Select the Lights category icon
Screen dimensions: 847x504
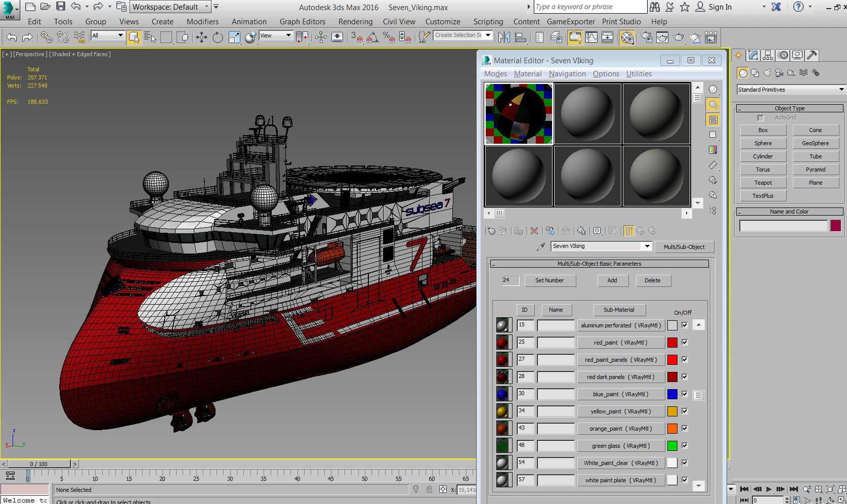point(767,73)
